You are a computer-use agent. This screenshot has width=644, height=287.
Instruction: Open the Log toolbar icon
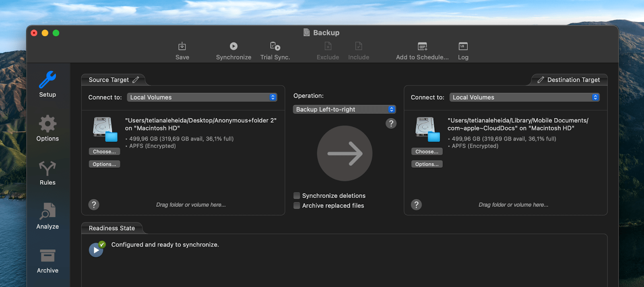pos(463,46)
